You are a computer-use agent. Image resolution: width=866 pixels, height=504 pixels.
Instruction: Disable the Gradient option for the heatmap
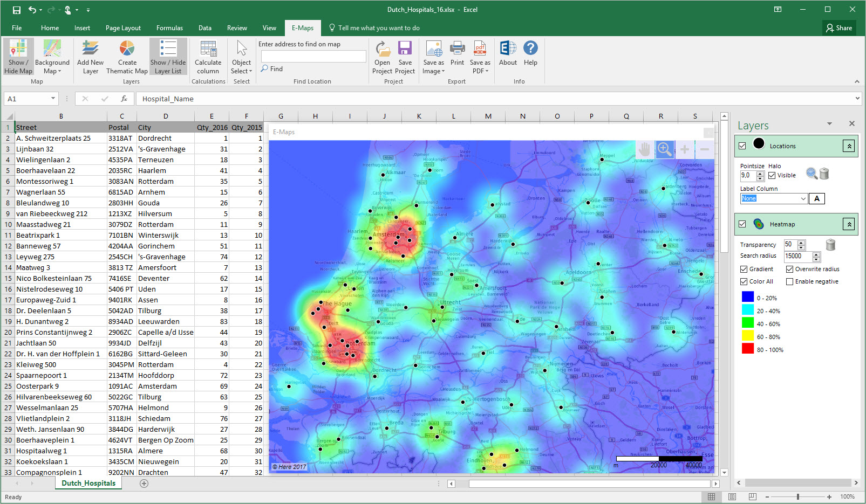744,268
